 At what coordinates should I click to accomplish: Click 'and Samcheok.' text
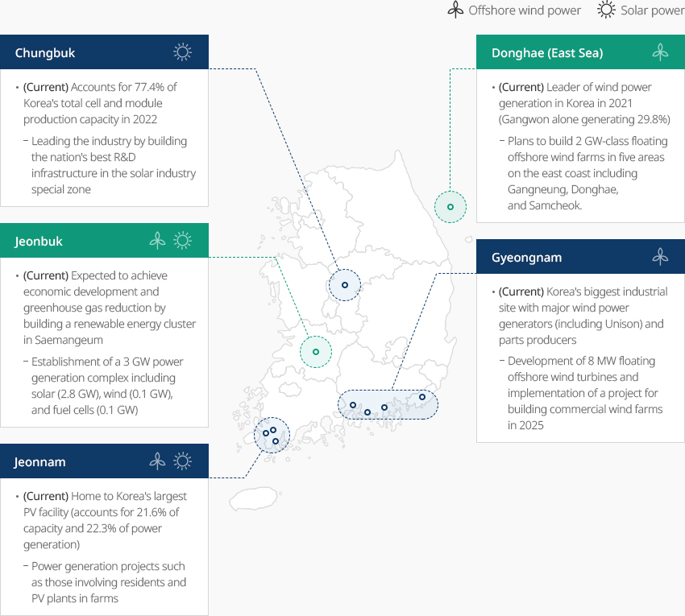(x=545, y=205)
